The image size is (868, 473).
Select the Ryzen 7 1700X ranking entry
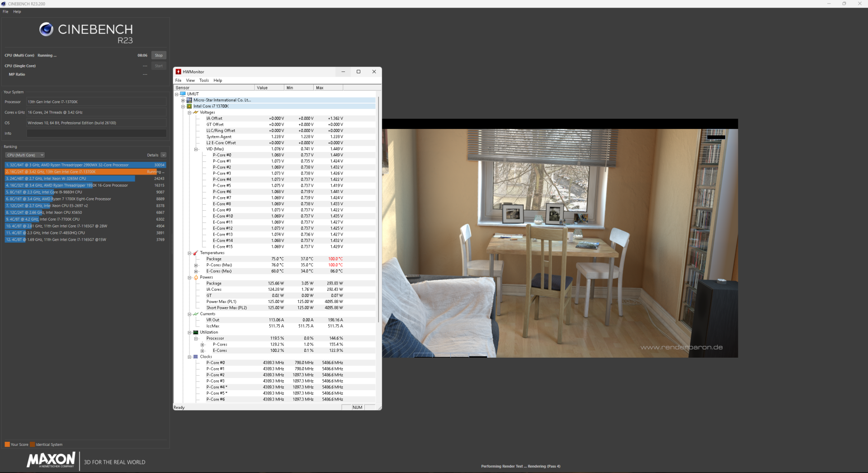tap(85, 199)
